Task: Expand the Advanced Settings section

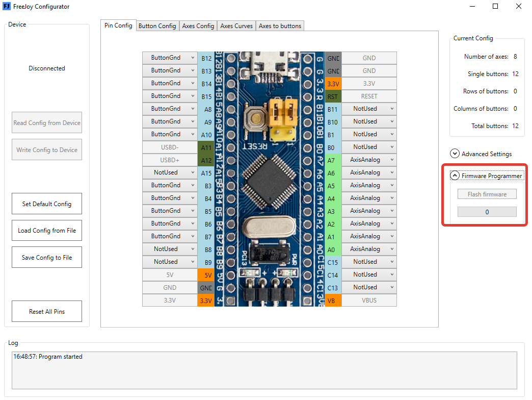Action: (455, 154)
